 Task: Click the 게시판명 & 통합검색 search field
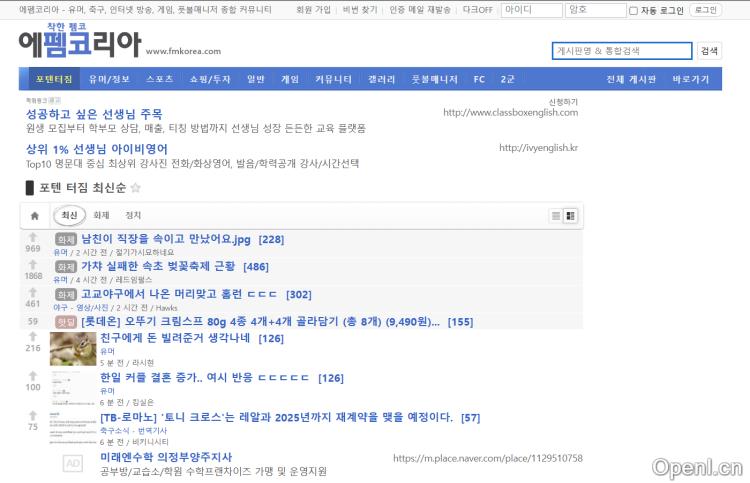tap(621, 51)
